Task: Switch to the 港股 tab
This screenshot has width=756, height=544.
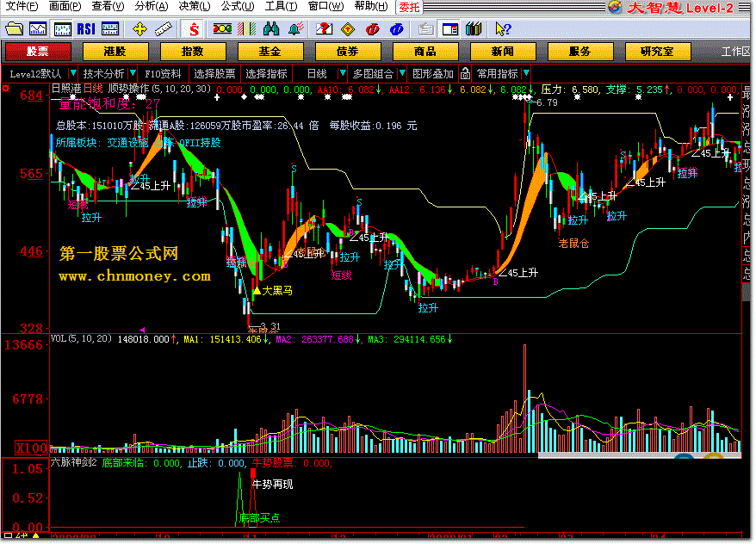Action: tap(115, 52)
